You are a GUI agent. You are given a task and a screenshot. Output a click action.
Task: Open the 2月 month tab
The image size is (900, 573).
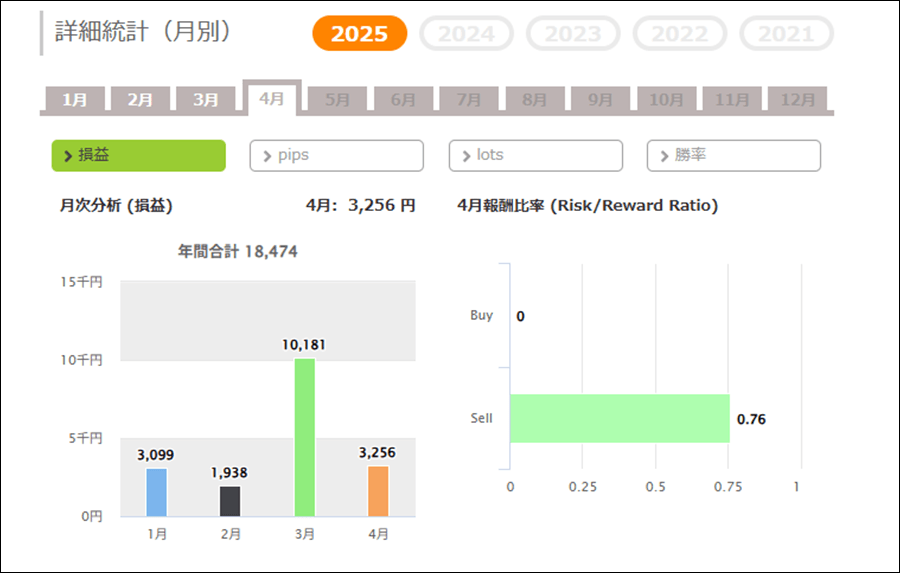(140, 99)
